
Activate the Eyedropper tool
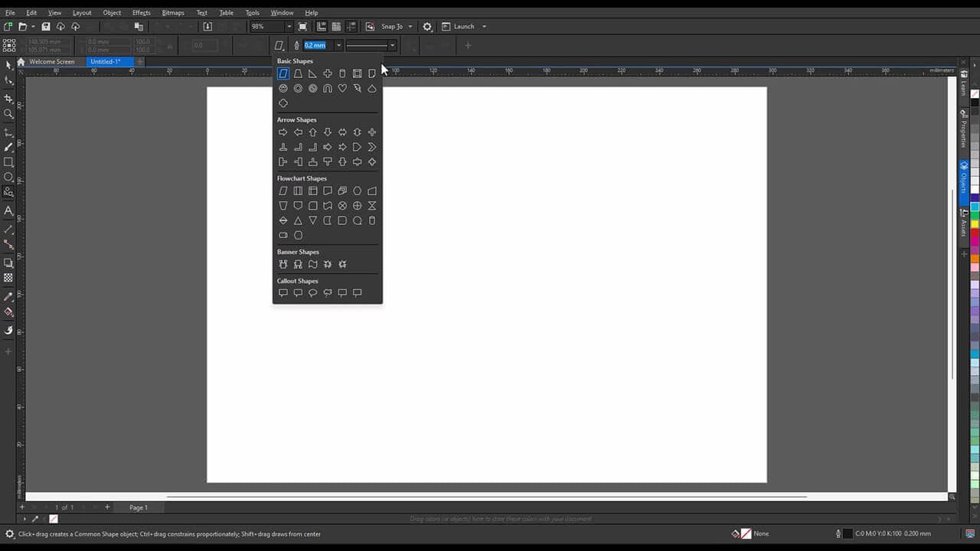(x=9, y=297)
